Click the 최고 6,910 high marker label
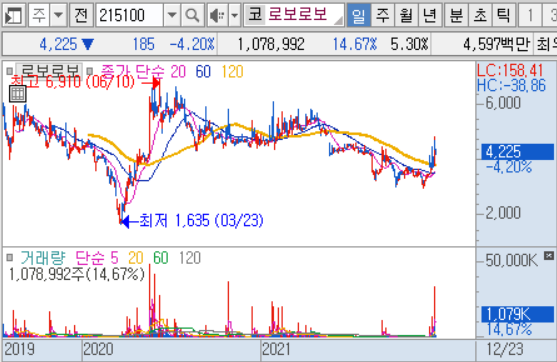 (x=73, y=82)
